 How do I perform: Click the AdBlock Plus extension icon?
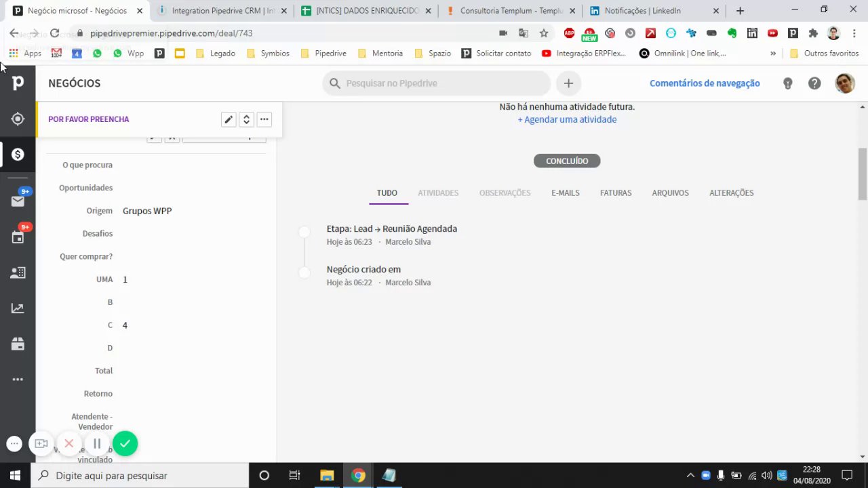click(x=569, y=33)
